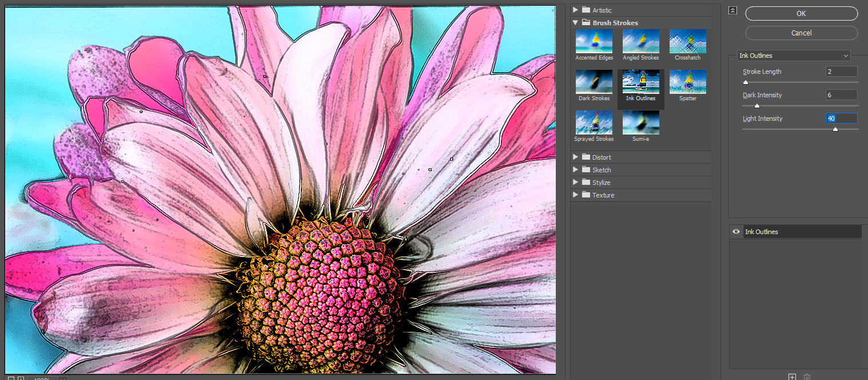Confirm the filter with OK
Viewport: 868px width, 380px height.
pos(801,14)
